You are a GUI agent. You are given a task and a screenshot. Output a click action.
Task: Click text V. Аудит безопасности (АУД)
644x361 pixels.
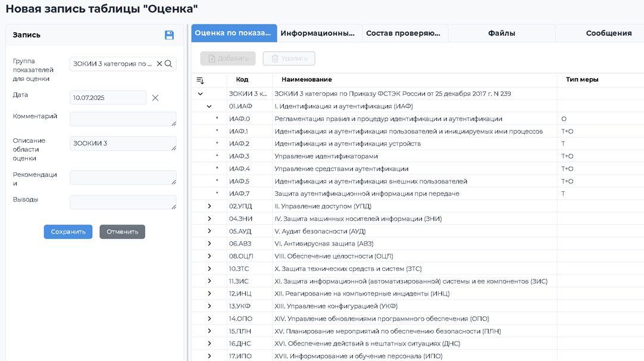coord(320,231)
